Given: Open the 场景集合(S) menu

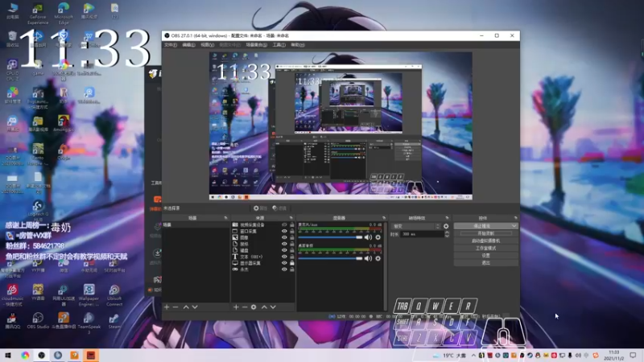Looking at the screenshot, I should (256, 45).
